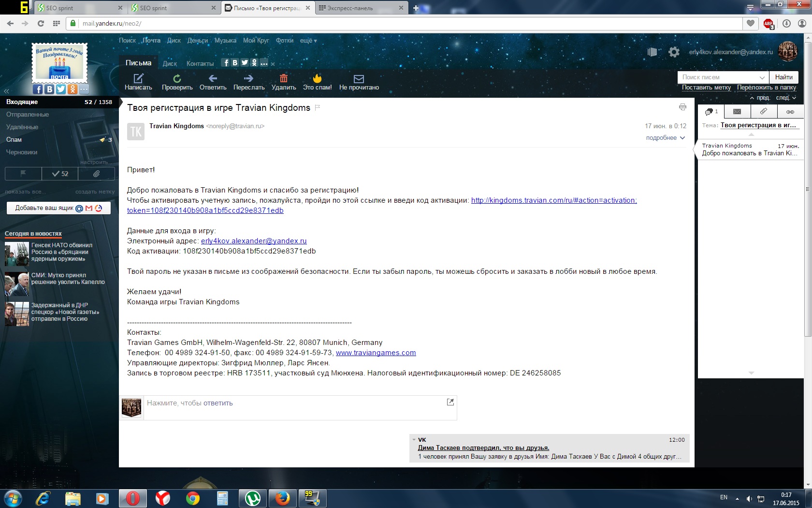Open links tab in right panel

(790, 111)
